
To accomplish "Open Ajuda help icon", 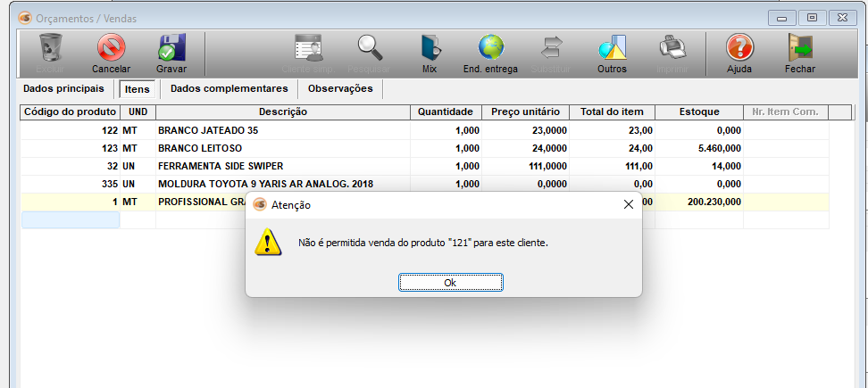I will (x=739, y=47).
